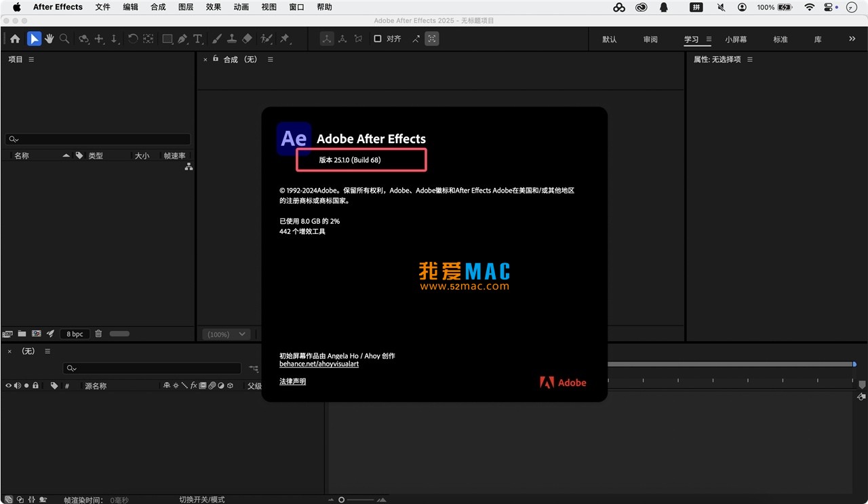This screenshot has height=504, width=868.
Task: Open the behance.net/ahoyvisualart link
Action: tap(319, 364)
